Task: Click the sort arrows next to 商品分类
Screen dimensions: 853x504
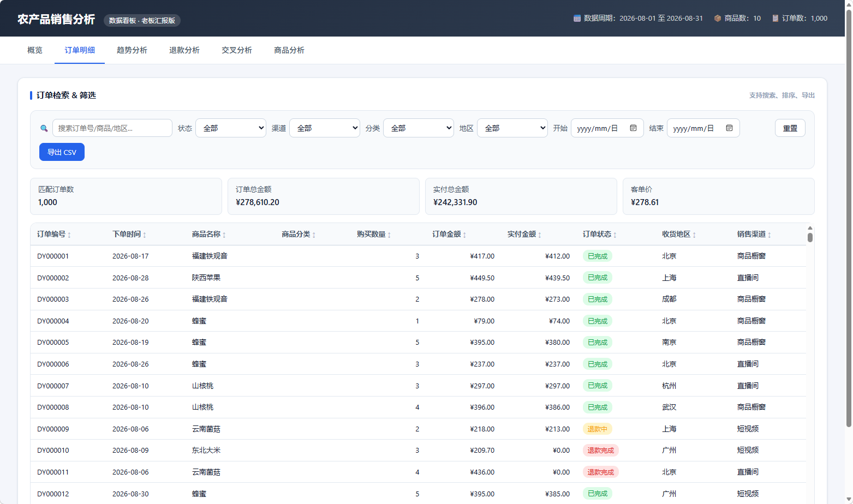Action: 314,235
